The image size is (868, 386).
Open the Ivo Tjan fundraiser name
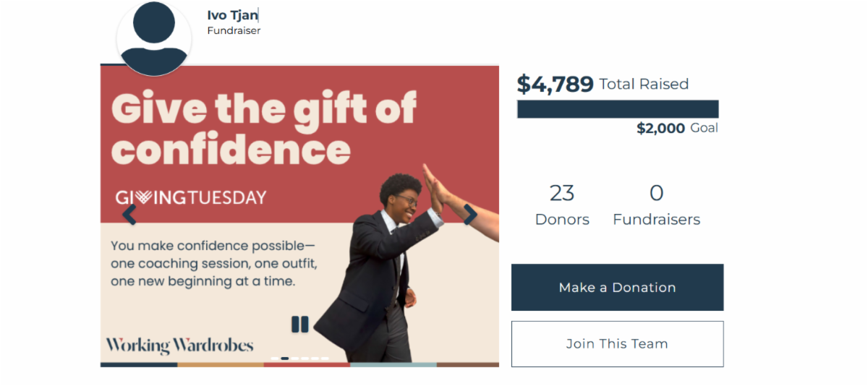tap(232, 15)
